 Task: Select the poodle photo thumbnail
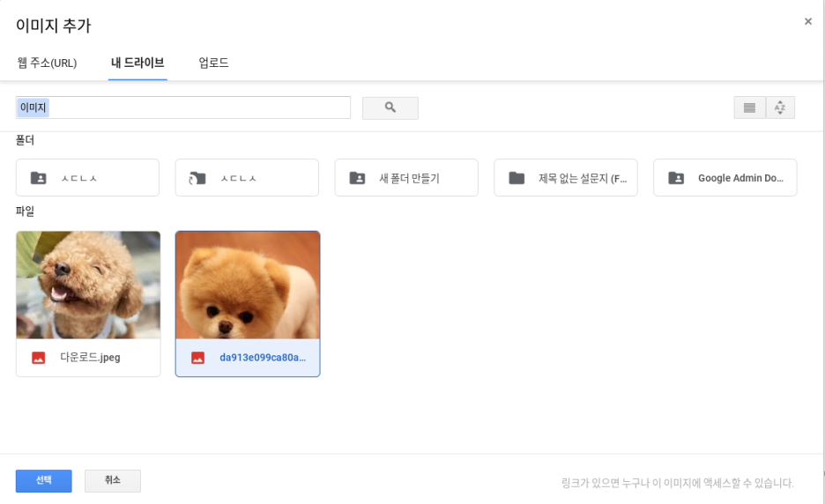[88, 285]
